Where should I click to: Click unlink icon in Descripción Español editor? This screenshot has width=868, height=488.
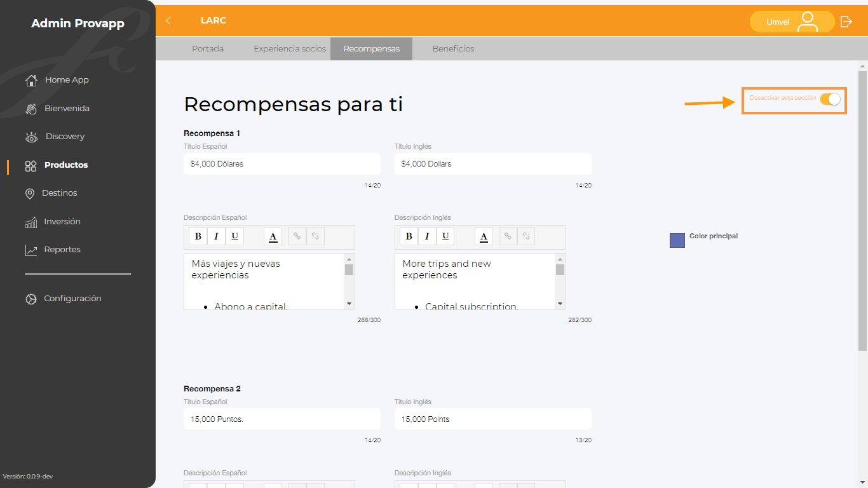pos(315,236)
